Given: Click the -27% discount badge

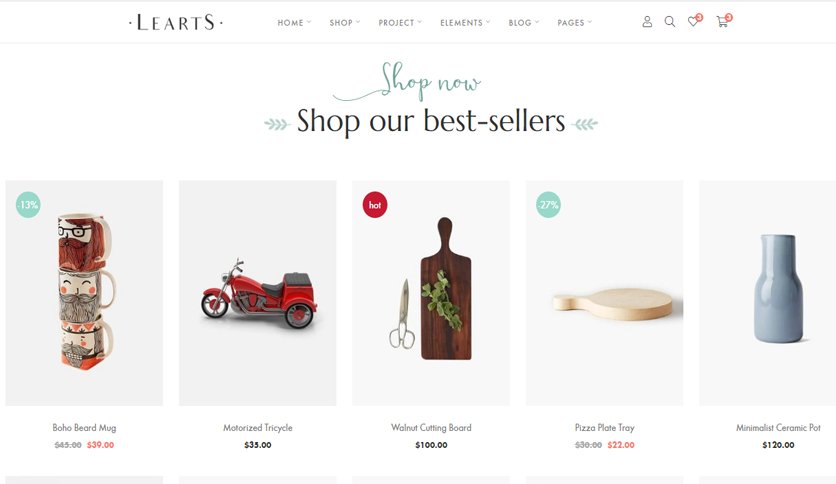Looking at the screenshot, I should (x=548, y=205).
